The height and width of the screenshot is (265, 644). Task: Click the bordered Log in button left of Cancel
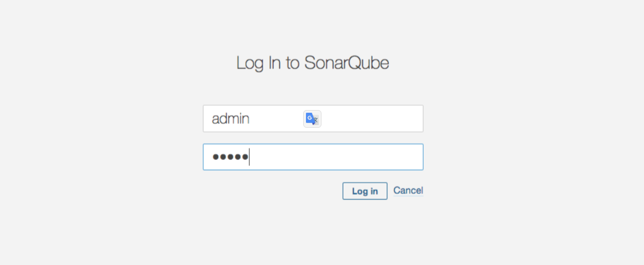(365, 191)
